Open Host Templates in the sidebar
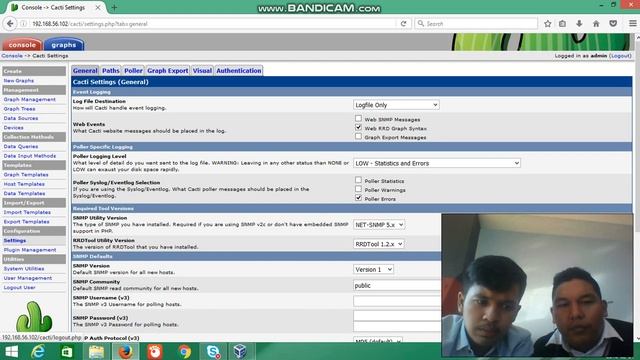Viewport: 640px width, 360px height. pos(24,184)
